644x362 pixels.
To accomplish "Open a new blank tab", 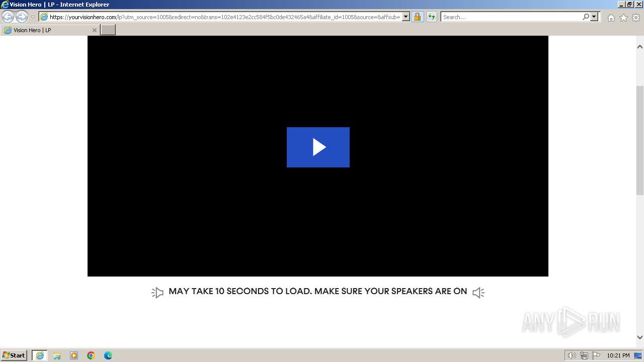I will pyautogui.click(x=108, y=30).
